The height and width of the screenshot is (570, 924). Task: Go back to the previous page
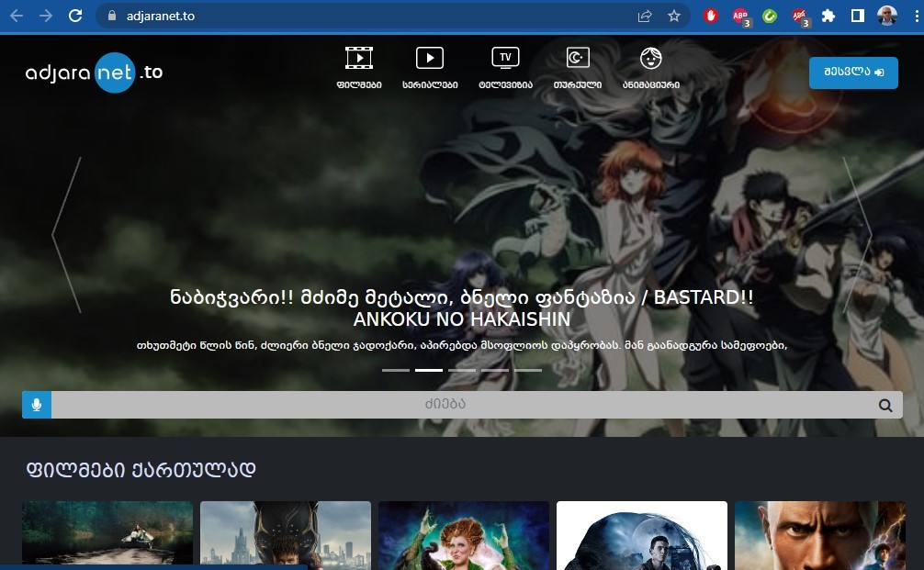click(17, 16)
